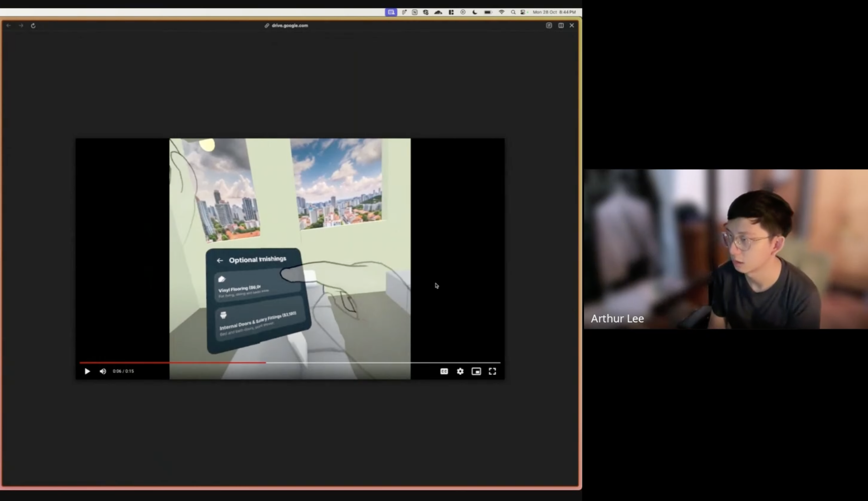Reload the drive.google.com page
The height and width of the screenshot is (501, 868).
click(33, 25)
